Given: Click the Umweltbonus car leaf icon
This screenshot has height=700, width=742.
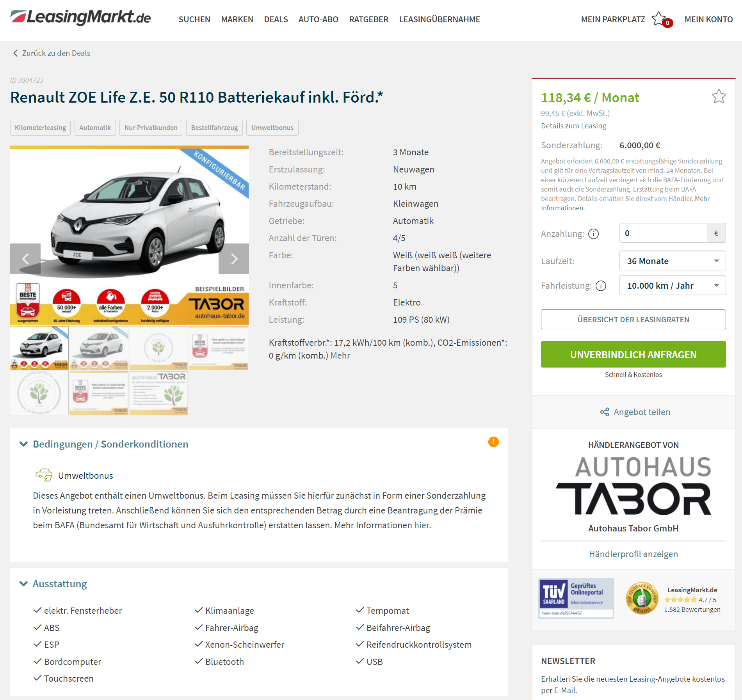Looking at the screenshot, I should click(x=44, y=475).
